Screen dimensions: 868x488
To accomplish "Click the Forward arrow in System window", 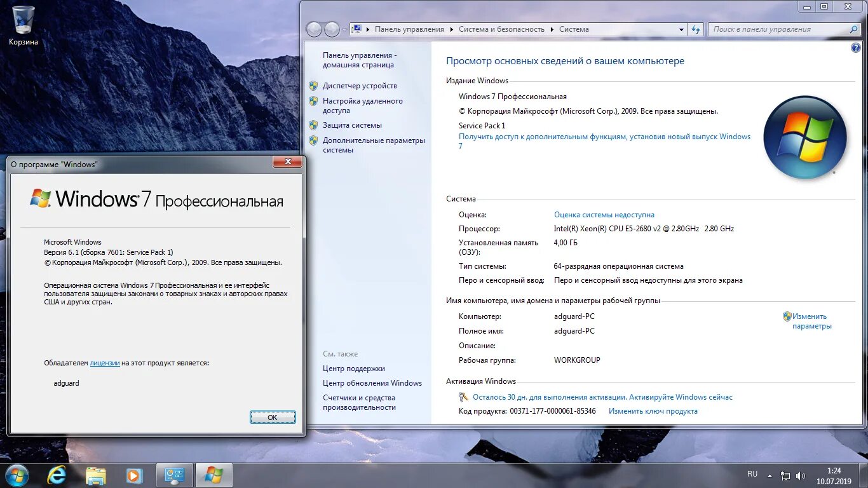I will tap(332, 29).
